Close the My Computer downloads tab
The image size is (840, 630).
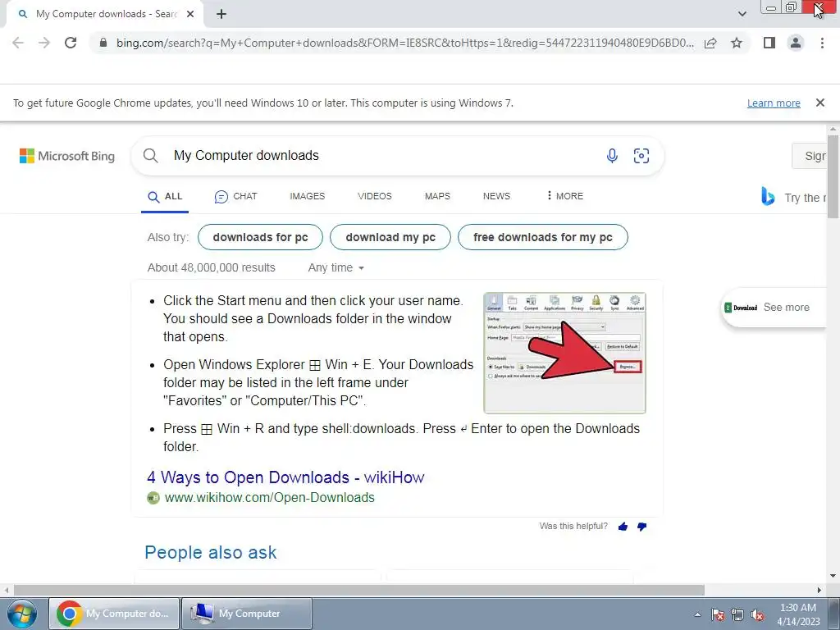click(190, 14)
